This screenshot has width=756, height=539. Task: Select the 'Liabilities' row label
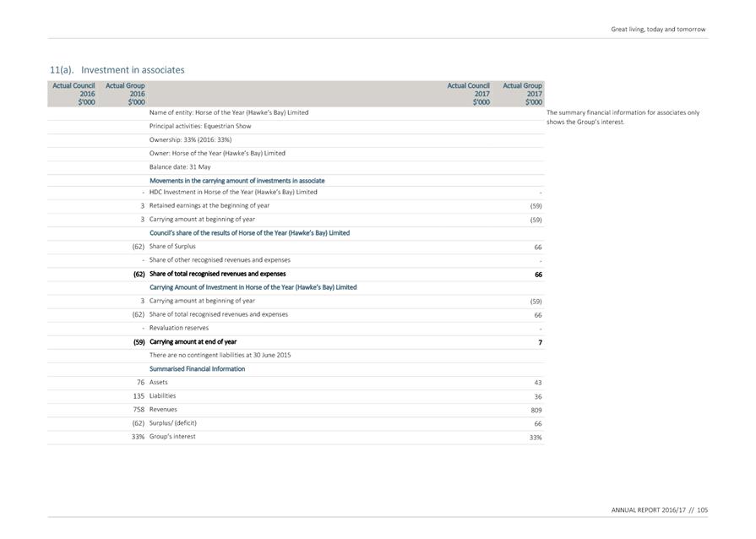[162, 396]
